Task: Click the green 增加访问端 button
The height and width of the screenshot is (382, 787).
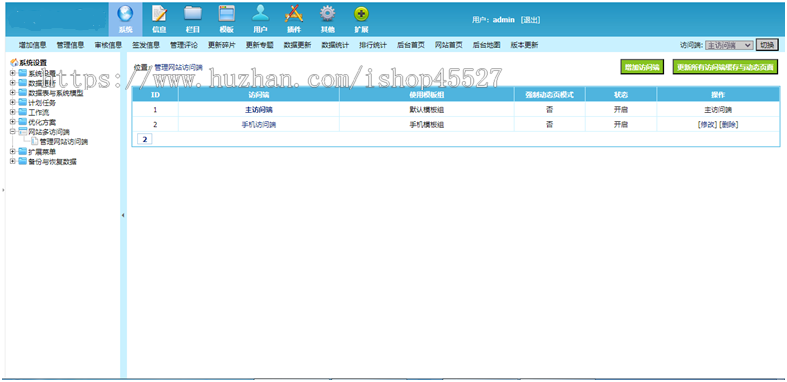Action: pos(642,67)
